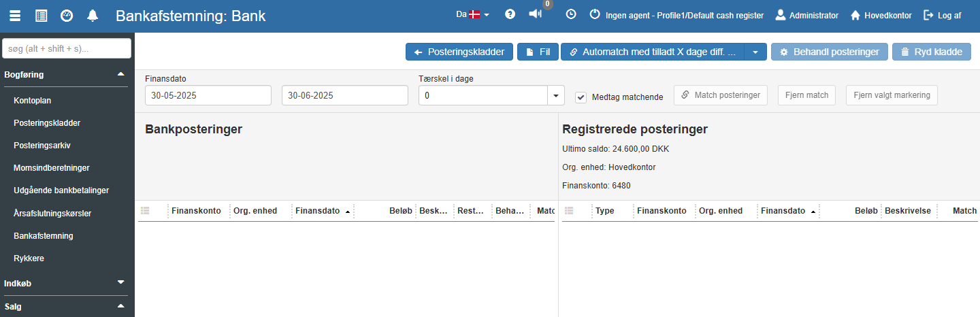Click the speaker announcements icon
This screenshot has width=980, height=317.
[x=536, y=14]
